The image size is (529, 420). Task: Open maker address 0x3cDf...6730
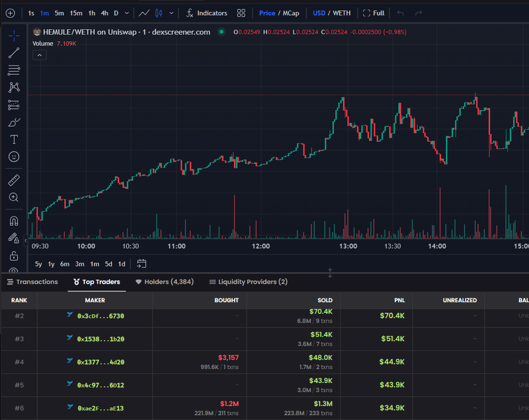point(101,316)
